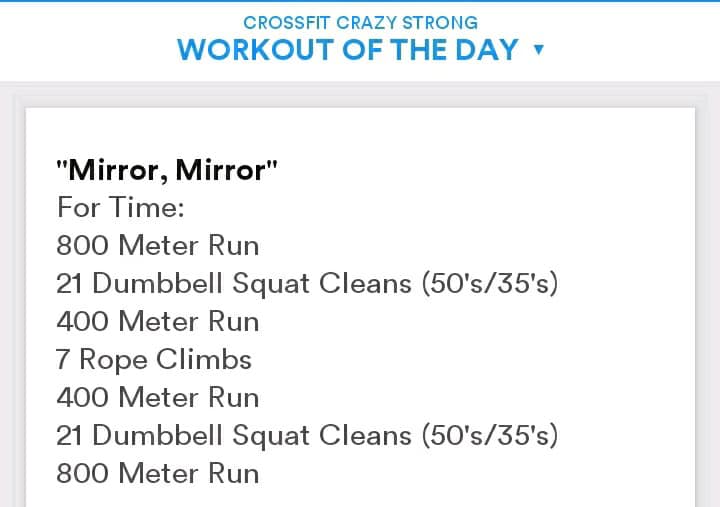The image size is (720, 507).
Task: Click the (50's/35's) weight in second cleans line
Action: (489, 436)
